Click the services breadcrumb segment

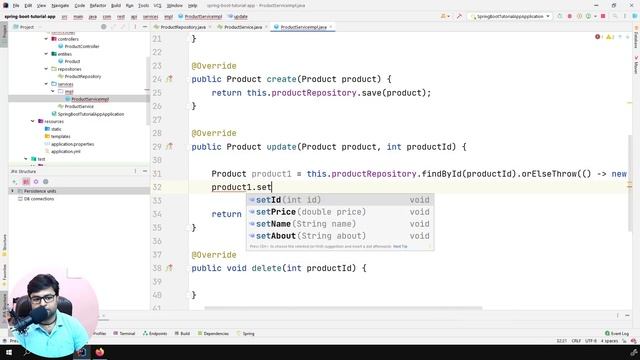click(150, 17)
